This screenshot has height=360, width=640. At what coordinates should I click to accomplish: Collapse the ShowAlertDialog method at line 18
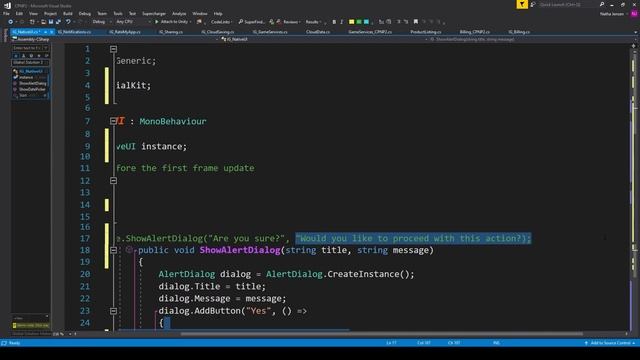tap(113, 250)
